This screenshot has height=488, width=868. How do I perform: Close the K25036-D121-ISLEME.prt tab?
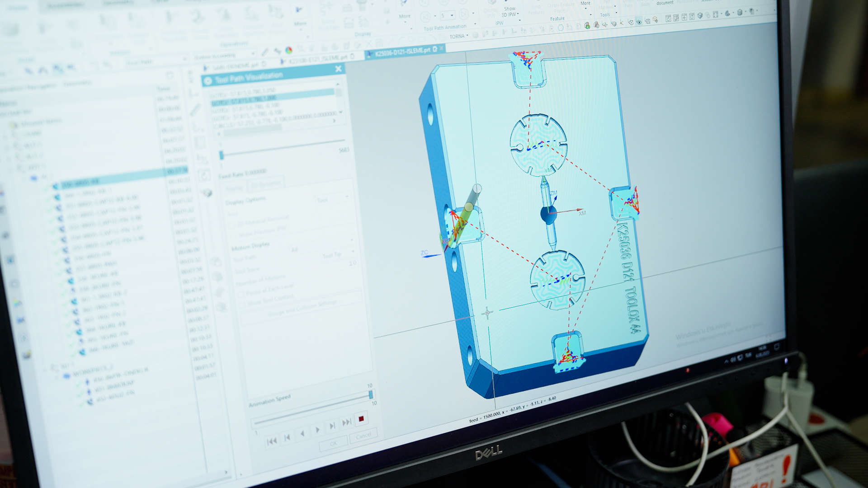point(442,47)
